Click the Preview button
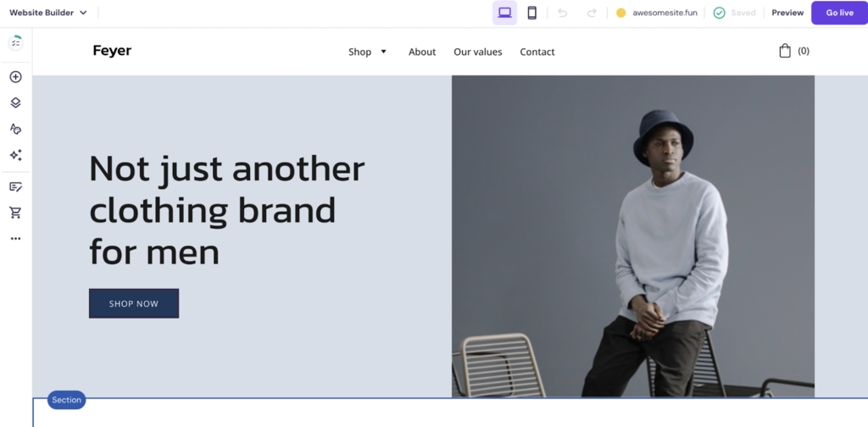Screen dimensions: 868x427 coord(787,13)
